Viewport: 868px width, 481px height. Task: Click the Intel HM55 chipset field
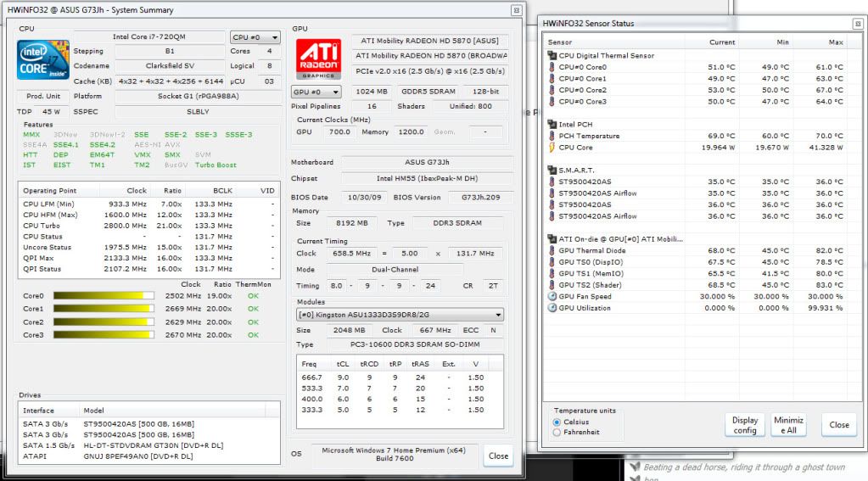coord(427,178)
